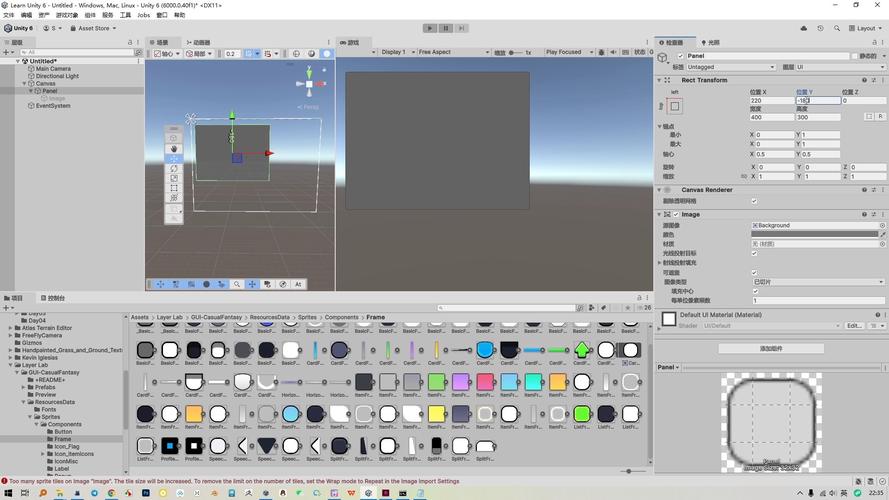Click the global search magnifier icon
This screenshot has width=889, height=500.
(837, 28)
